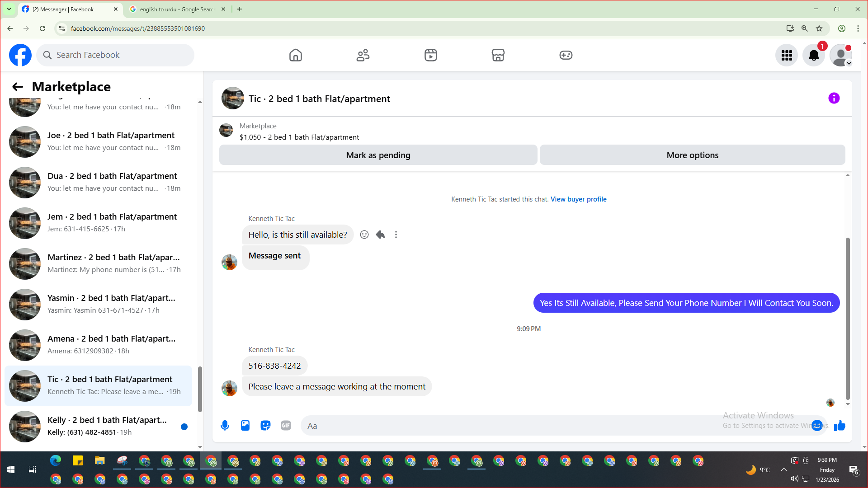
Task: Open the Facebook apps grid menu
Action: tap(787, 55)
